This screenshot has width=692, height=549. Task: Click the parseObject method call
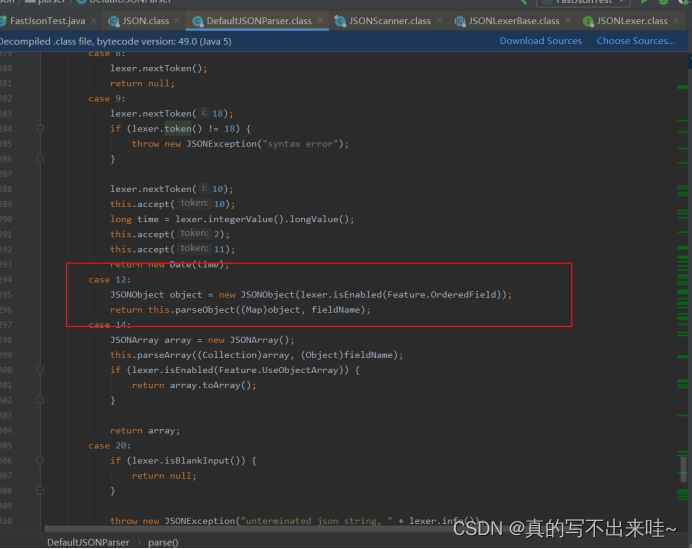pyautogui.click(x=205, y=310)
